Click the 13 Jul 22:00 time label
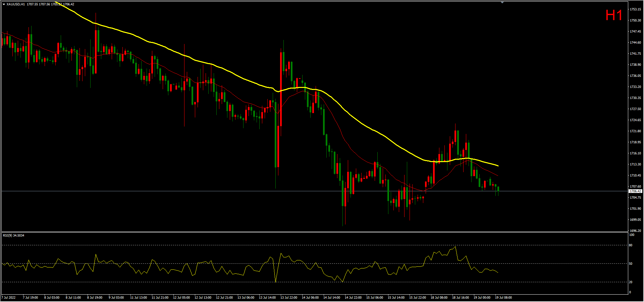The width and height of the screenshot is (644, 302). 288,298
